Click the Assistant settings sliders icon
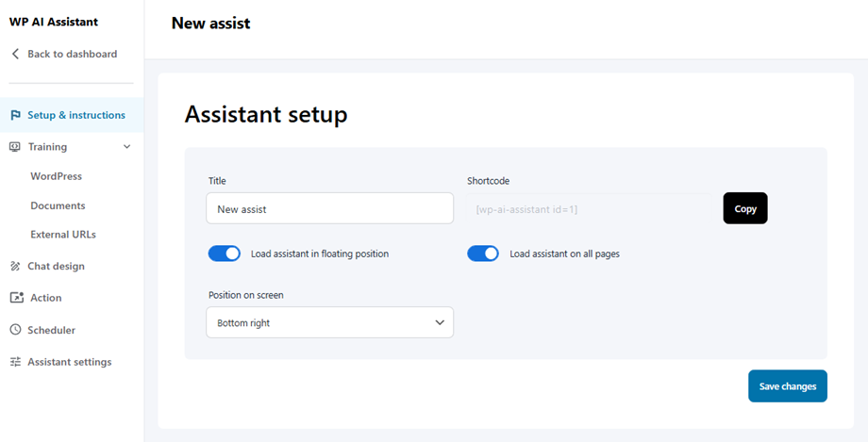The width and height of the screenshot is (868, 442). point(15,362)
